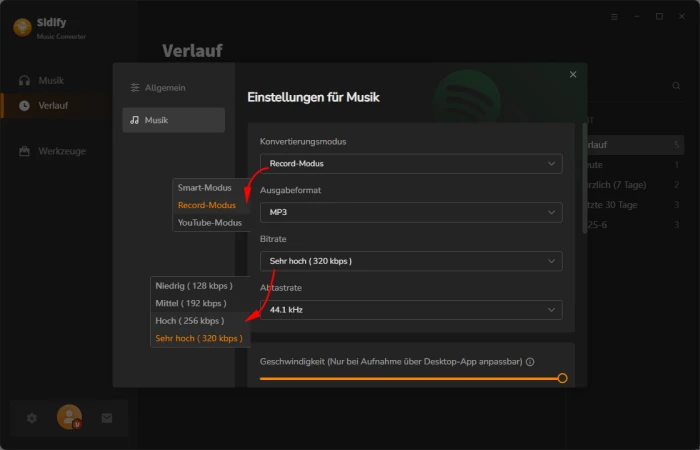
Task: Click the chevron arrow of the MP3 field
Action: coord(551,212)
